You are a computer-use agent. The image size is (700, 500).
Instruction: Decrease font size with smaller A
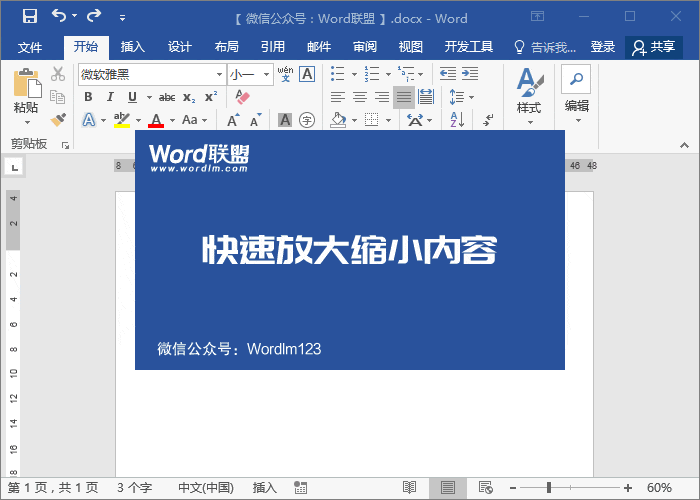[x=255, y=120]
